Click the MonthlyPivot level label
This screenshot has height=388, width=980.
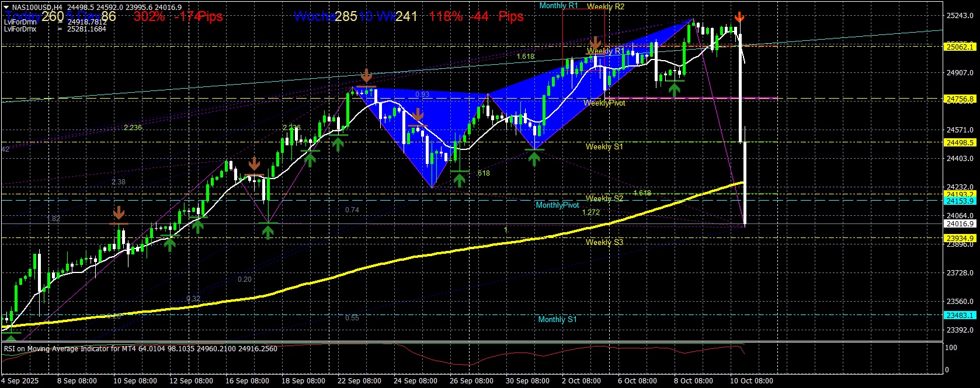click(x=557, y=205)
